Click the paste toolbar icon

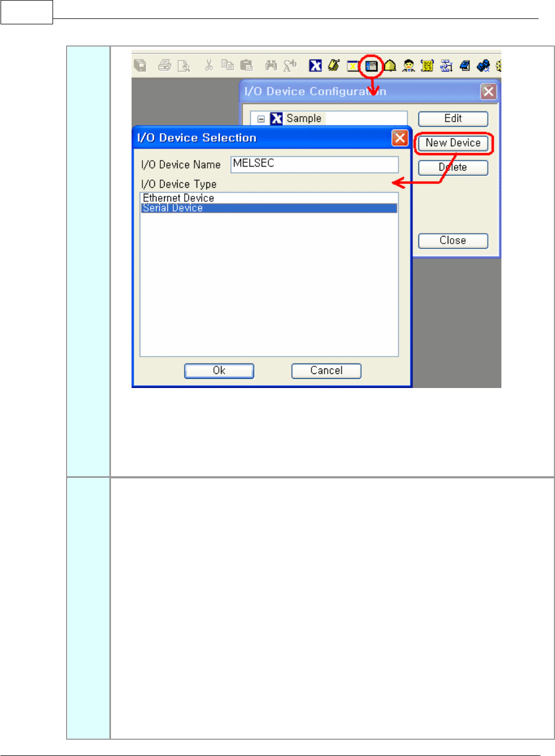pyautogui.click(x=246, y=65)
